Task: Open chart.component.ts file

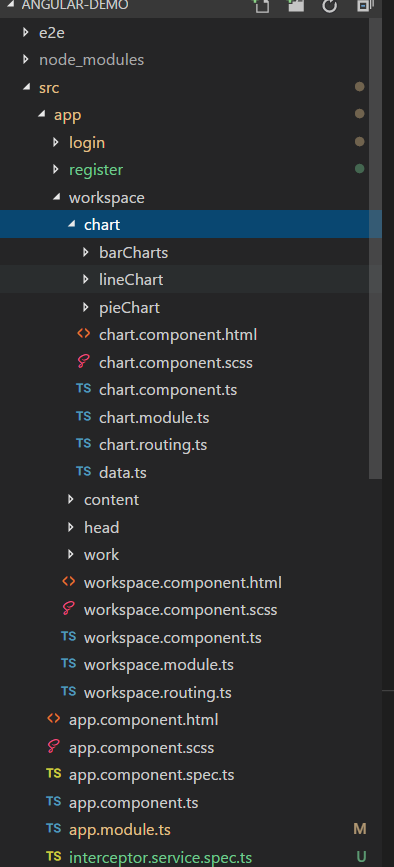Action: pyautogui.click(x=168, y=390)
